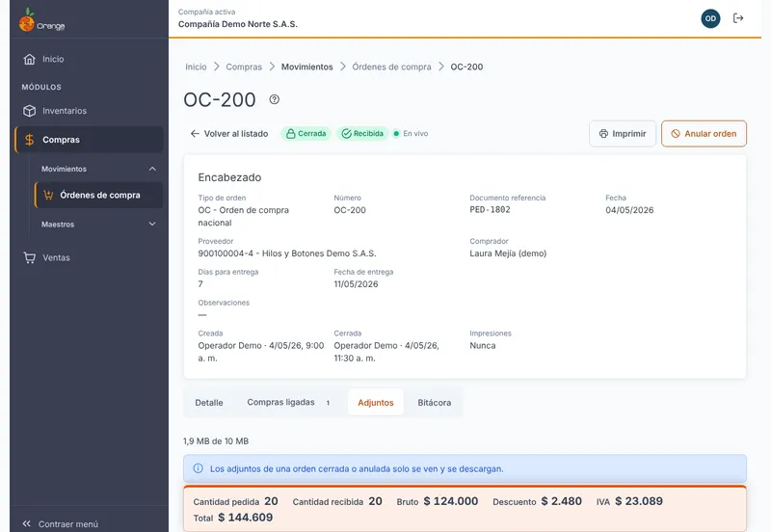Screen dimensions: 771x532
Task: Go back via Volver al listado
Action: [x=229, y=134]
